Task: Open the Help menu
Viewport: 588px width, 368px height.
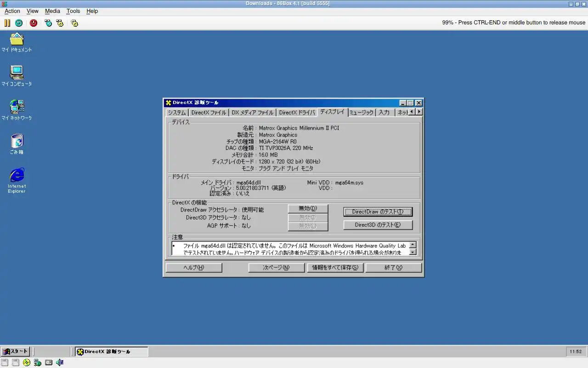Action: [92, 11]
